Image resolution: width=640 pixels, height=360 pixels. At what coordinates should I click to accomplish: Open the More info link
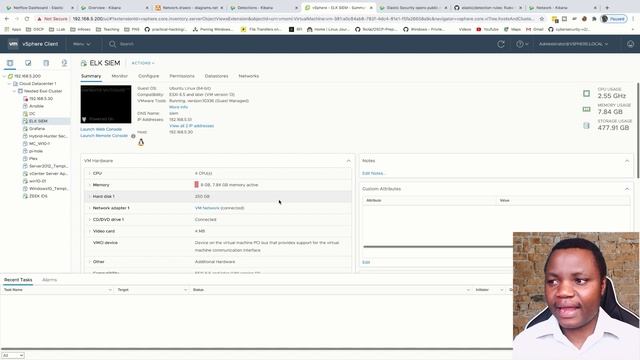[178, 107]
